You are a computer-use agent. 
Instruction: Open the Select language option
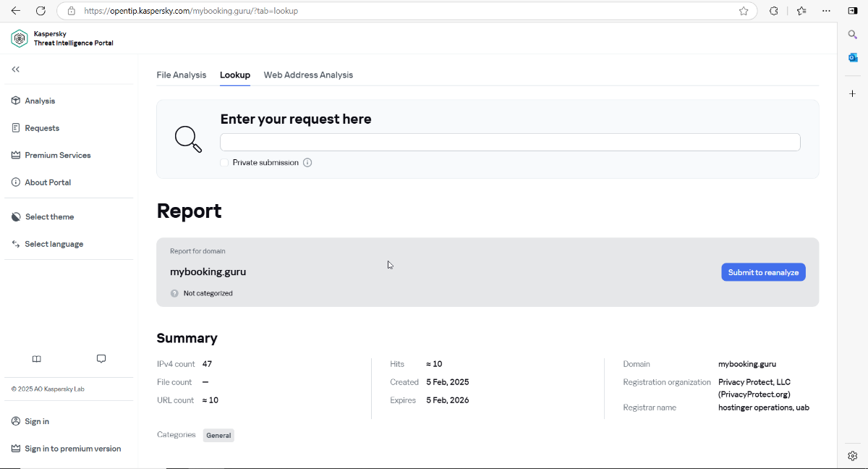point(54,244)
